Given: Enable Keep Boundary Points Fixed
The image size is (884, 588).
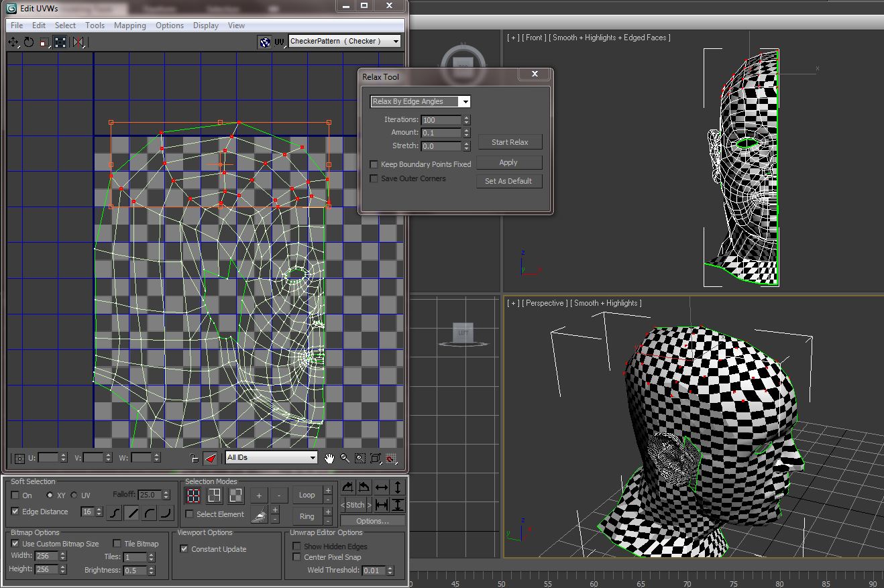Looking at the screenshot, I should 374,164.
